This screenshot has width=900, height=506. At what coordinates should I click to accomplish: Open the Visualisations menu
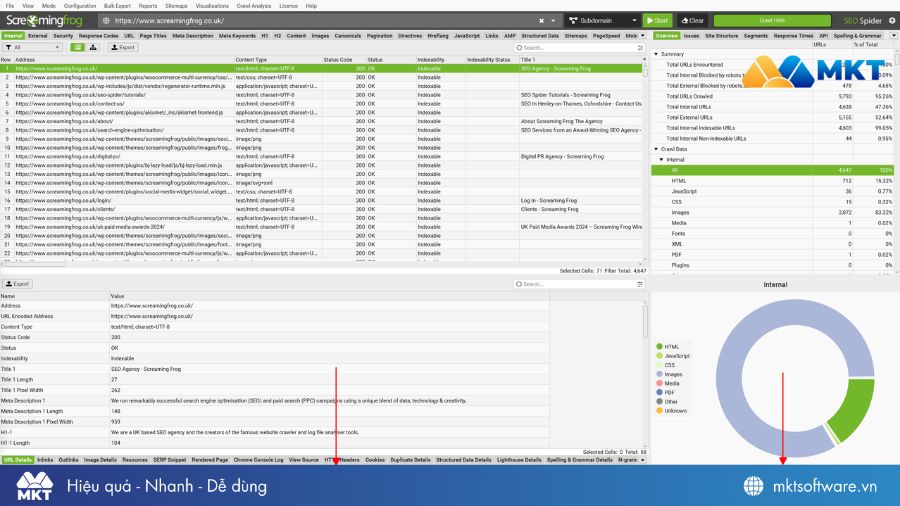[212, 6]
